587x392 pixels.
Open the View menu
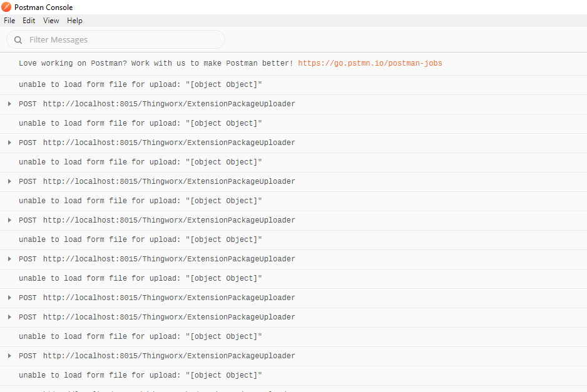coord(51,20)
